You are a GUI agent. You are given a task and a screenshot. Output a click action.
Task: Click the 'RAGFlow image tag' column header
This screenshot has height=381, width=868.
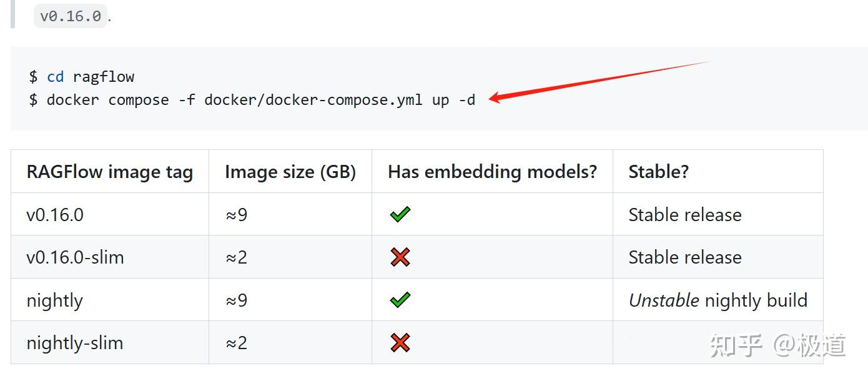pyautogui.click(x=109, y=172)
